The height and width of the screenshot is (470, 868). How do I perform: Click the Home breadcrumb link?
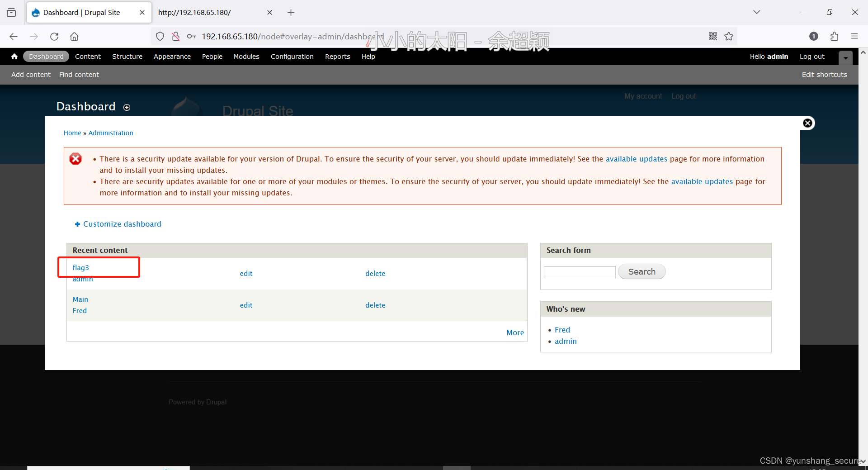72,133
